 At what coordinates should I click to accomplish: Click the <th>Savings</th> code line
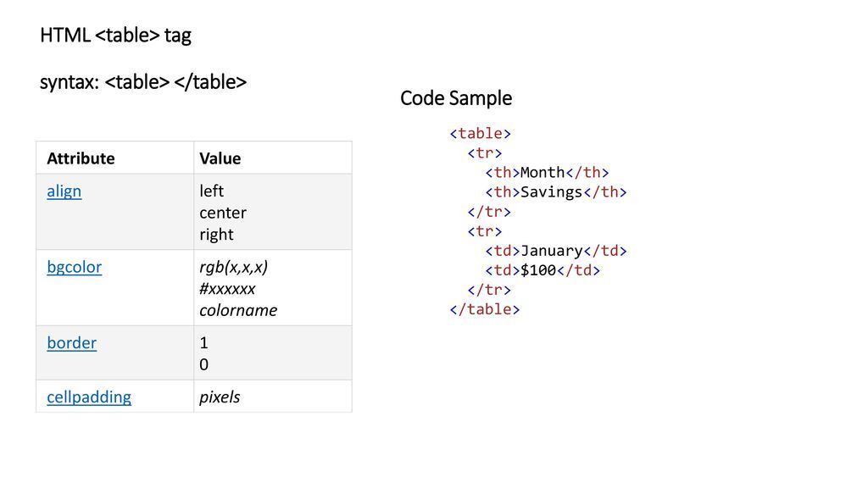556,192
